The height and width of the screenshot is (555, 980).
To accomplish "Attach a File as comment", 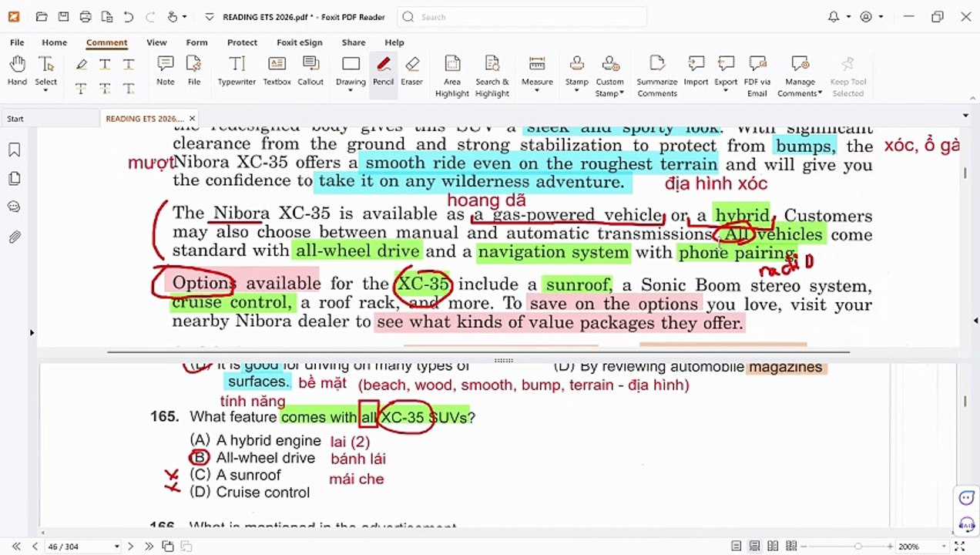I will (x=194, y=71).
